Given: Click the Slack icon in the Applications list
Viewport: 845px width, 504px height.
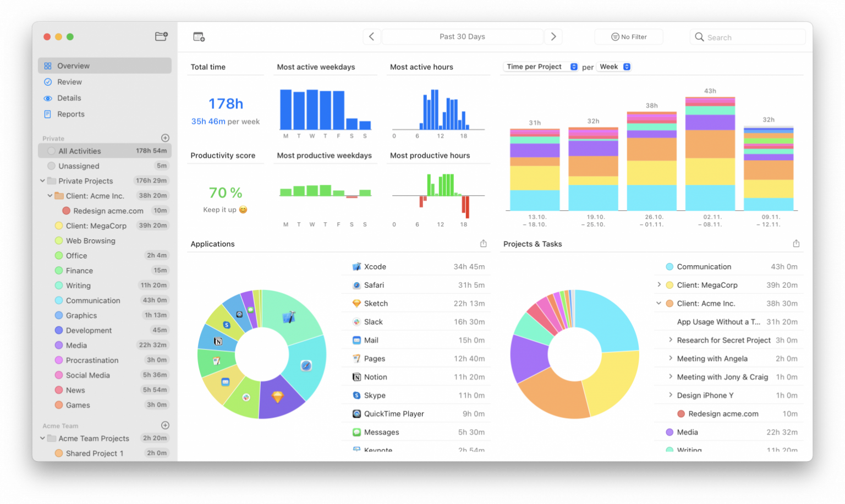Looking at the screenshot, I should (355, 321).
